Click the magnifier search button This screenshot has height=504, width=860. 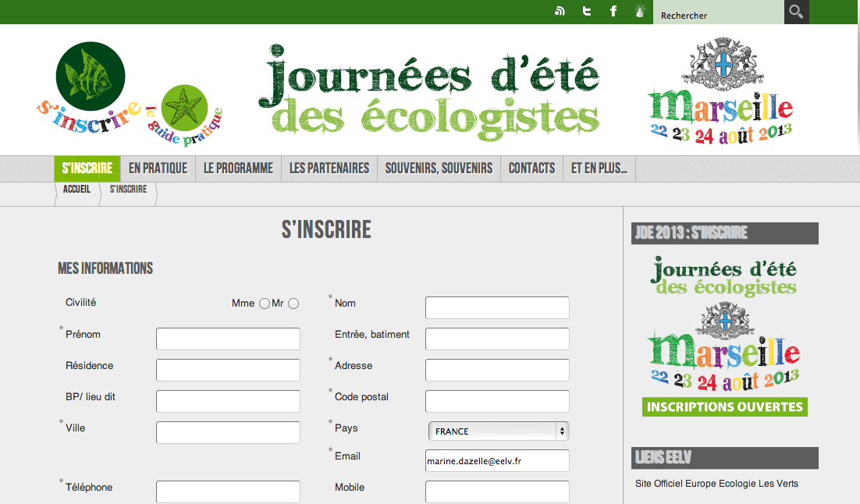click(796, 12)
